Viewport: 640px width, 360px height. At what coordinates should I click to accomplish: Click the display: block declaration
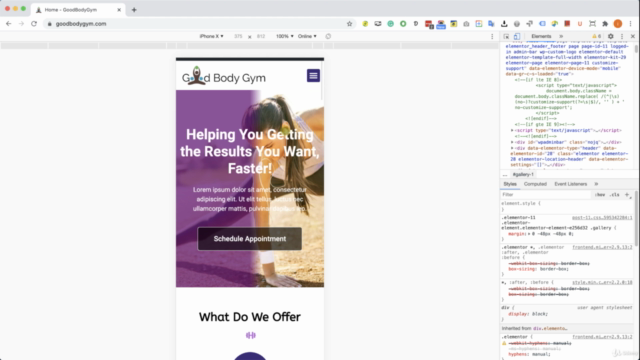tap(527, 314)
